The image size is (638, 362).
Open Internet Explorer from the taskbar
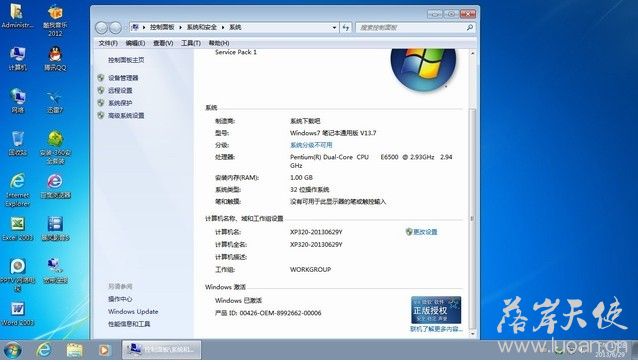44,350
